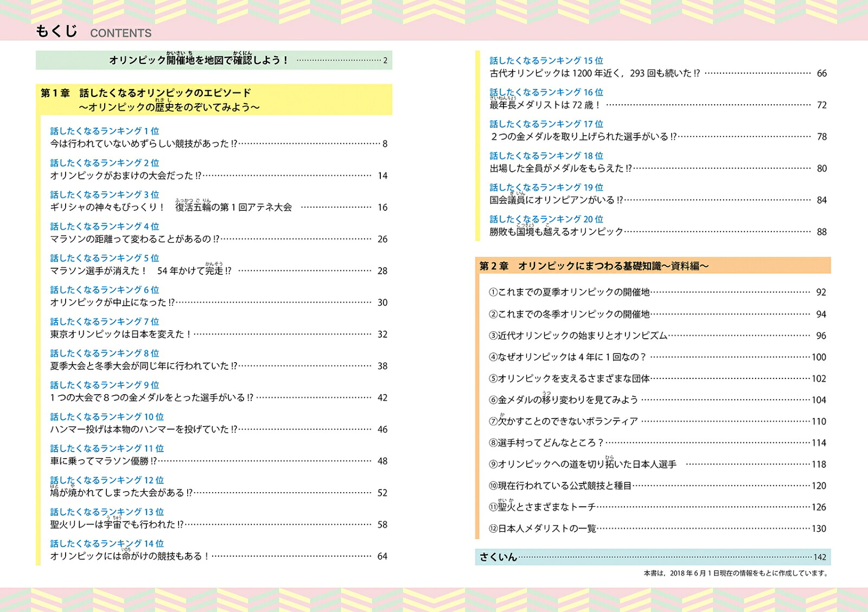Select '出場した全員がメダルをもらえた!?' entry
This screenshot has width=868, height=612.
pyautogui.click(x=658, y=169)
